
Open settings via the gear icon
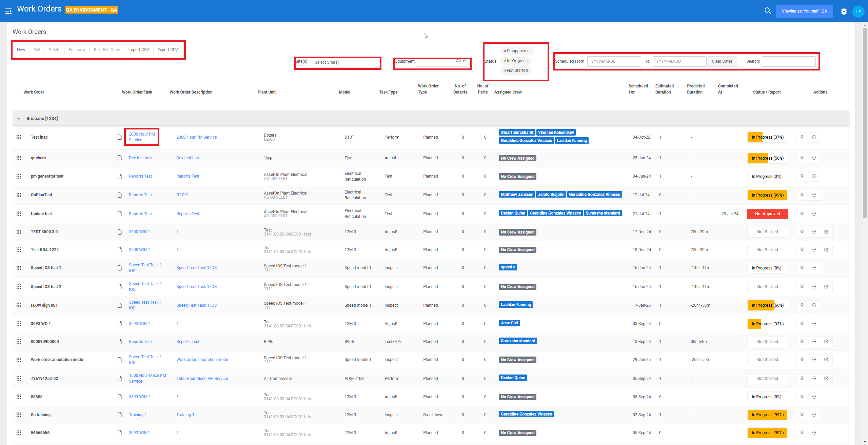coord(844,12)
